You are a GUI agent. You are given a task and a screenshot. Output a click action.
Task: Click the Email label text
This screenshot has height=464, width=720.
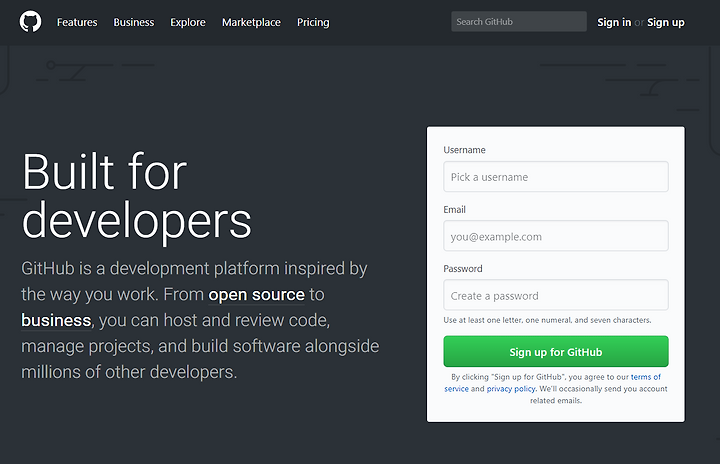[455, 209]
